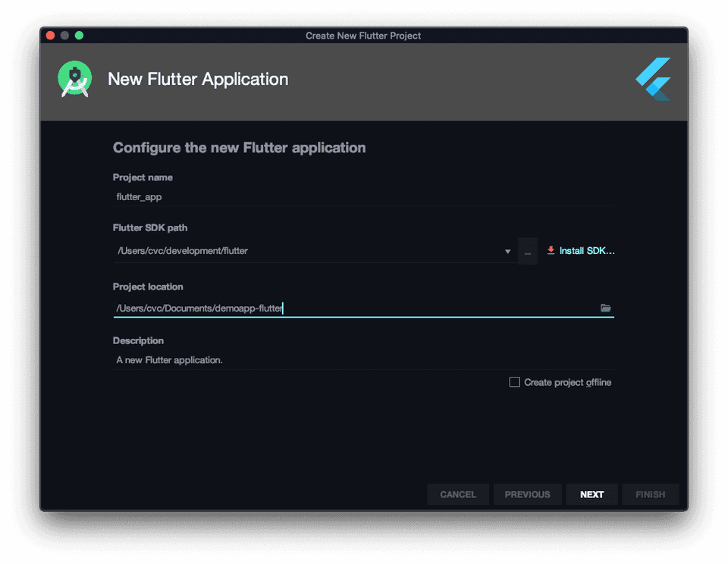Screen dimensions: 728x564
Task: Toggle the green zoom traffic light button
Action: [78, 35]
